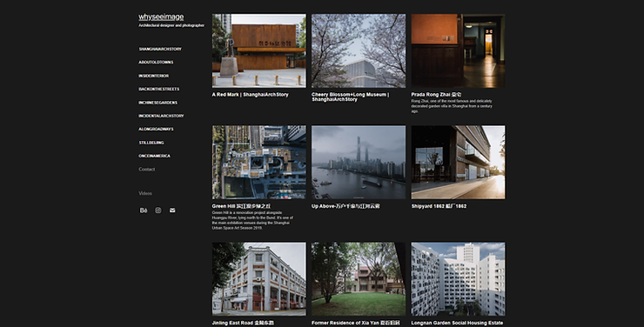Open SHANGHAIARCHSTORY menu item
The height and width of the screenshot is (327, 644).
160,50
